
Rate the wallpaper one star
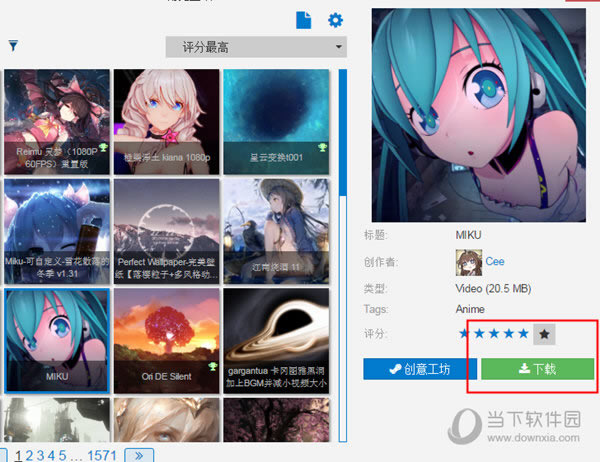pyautogui.click(x=464, y=334)
